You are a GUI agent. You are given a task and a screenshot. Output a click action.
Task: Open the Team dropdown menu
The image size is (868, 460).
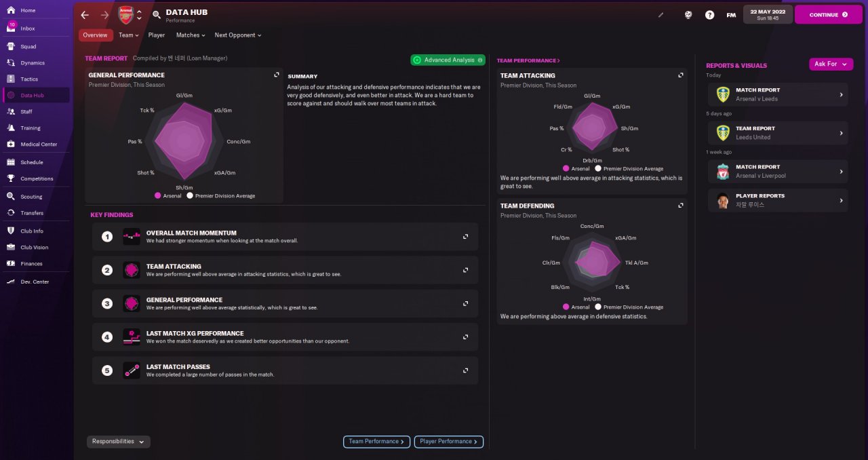pyautogui.click(x=129, y=35)
